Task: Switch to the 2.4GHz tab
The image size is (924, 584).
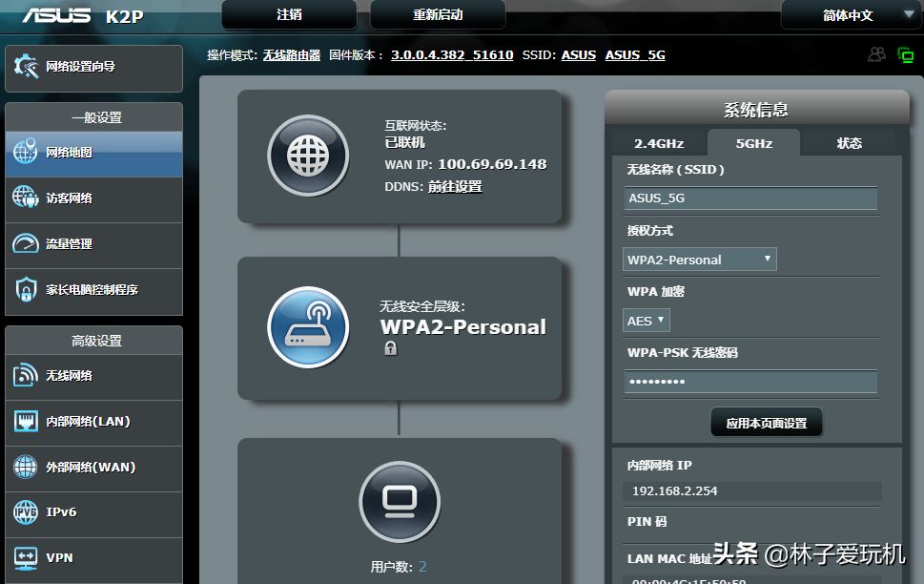Action: [x=659, y=143]
